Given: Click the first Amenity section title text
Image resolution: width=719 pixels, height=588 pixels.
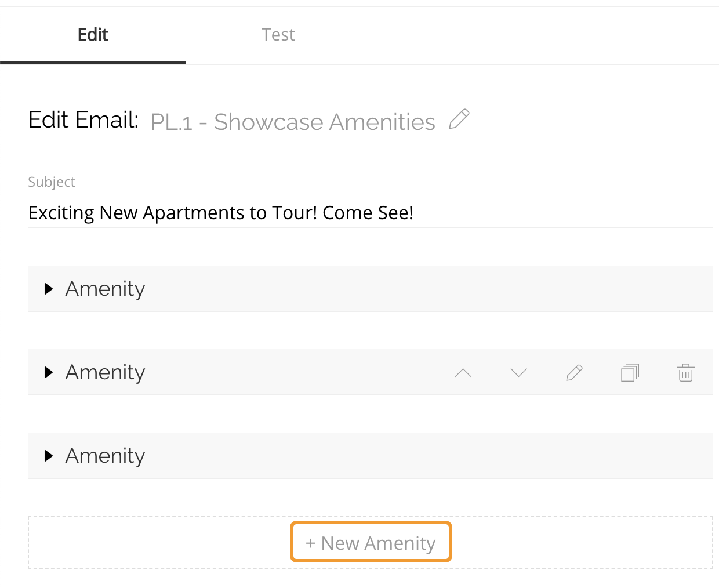Looking at the screenshot, I should click(105, 289).
